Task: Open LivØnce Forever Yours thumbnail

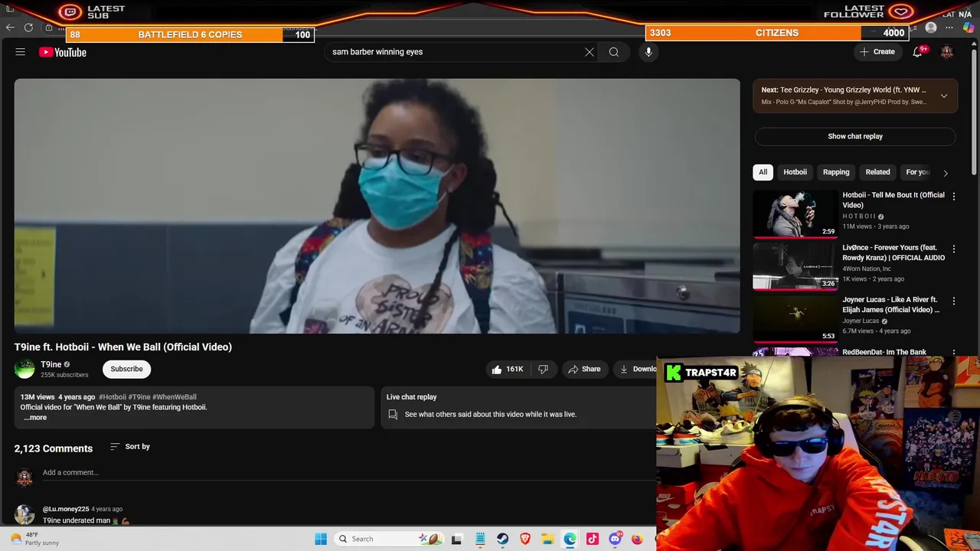Action: coord(795,267)
